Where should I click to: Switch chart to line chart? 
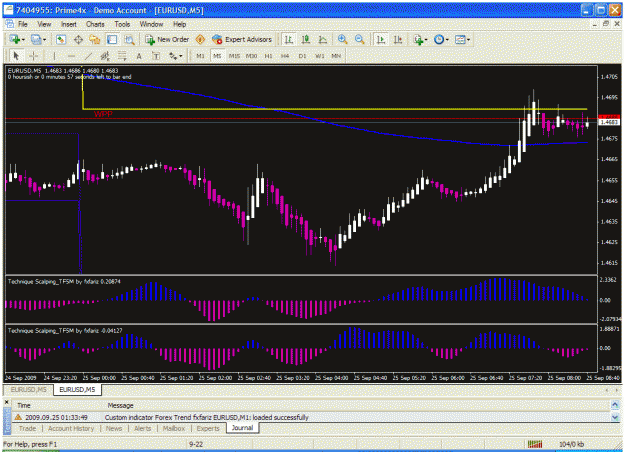click(x=323, y=39)
